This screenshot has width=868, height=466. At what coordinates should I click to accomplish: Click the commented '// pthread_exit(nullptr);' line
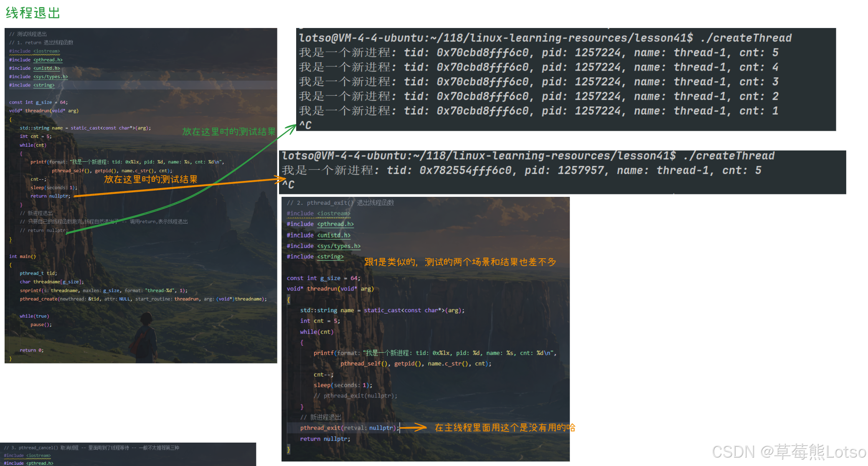pos(355,396)
